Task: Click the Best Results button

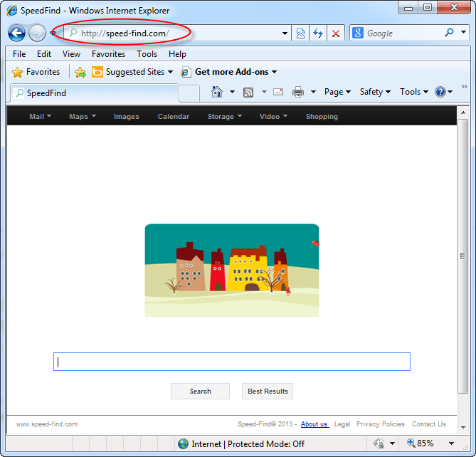Action: coord(268,391)
